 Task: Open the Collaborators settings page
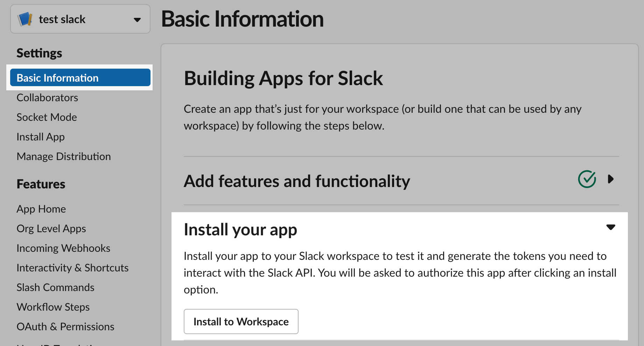[47, 97]
